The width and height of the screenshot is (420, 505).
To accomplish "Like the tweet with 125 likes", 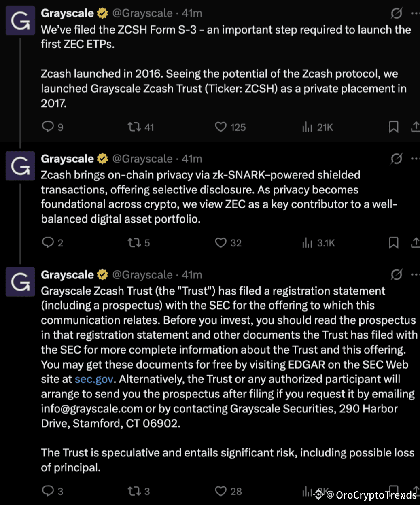I will 221,127.
